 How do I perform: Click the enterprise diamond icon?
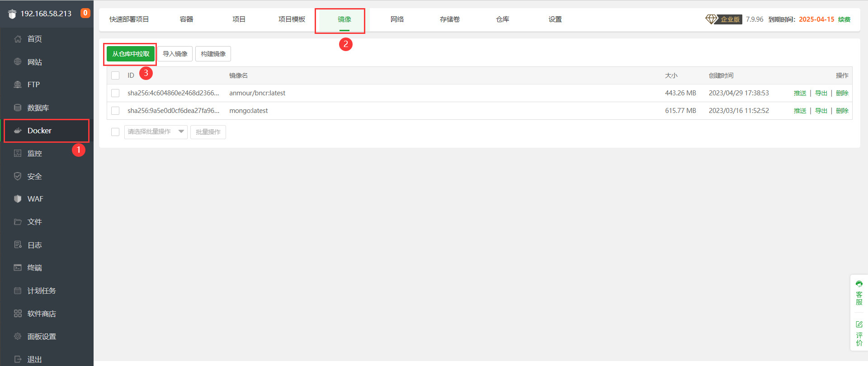click(711, 19)
